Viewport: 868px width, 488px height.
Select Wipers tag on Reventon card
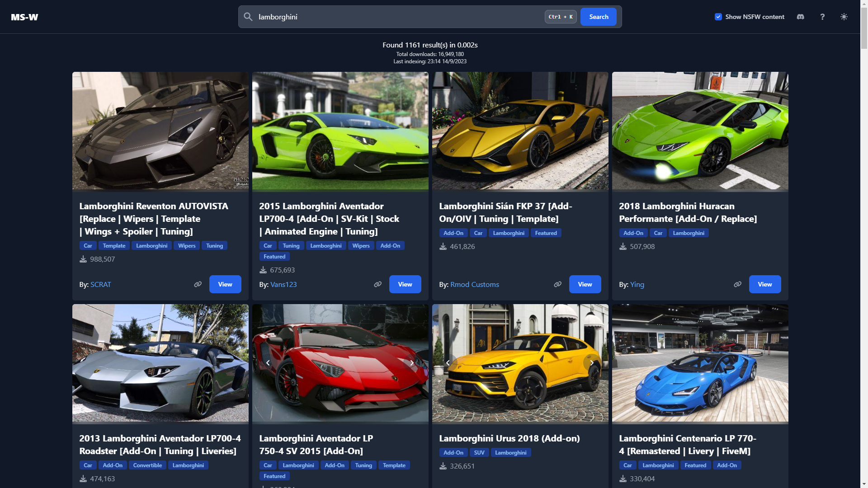pyautogui.click(x=187, y=246)
